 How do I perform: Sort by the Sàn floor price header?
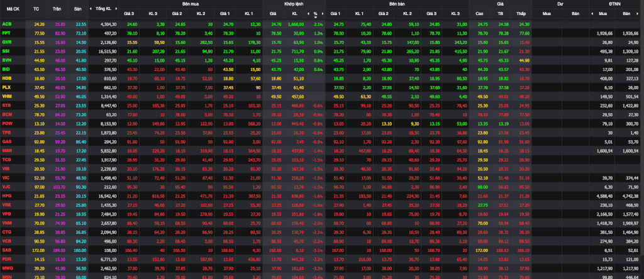click(77, 9)
